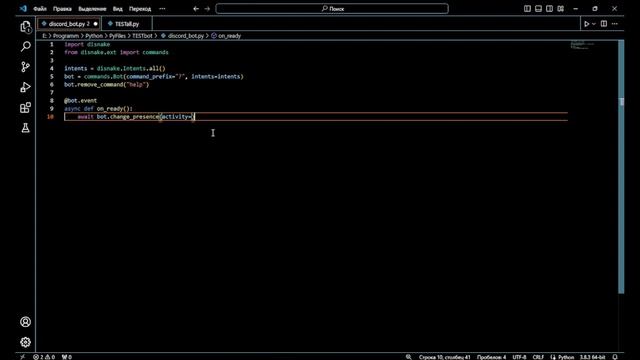Change the file encoding UTF-8
This screenshot has height=360, width=640.
(519, 357)
